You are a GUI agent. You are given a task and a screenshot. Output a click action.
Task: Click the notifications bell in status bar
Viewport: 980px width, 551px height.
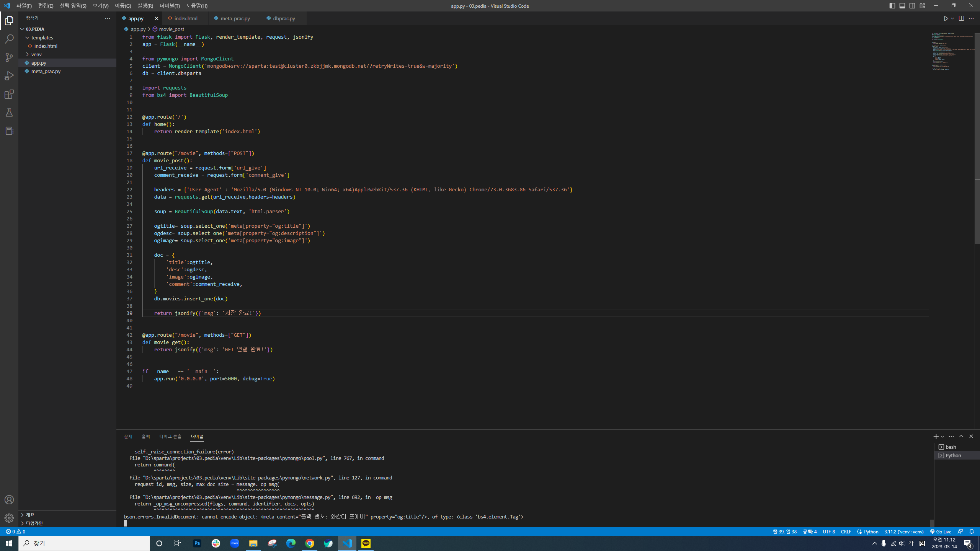coord(972,531)
